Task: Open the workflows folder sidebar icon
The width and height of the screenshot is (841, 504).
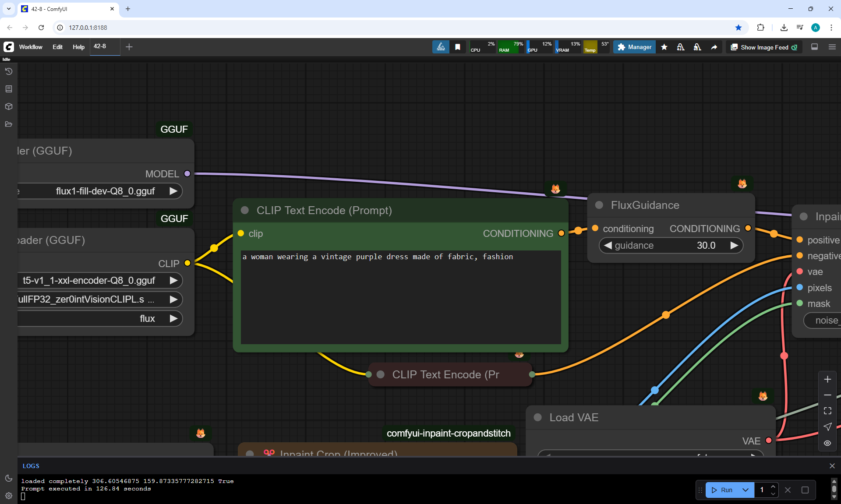Action: 9,124
